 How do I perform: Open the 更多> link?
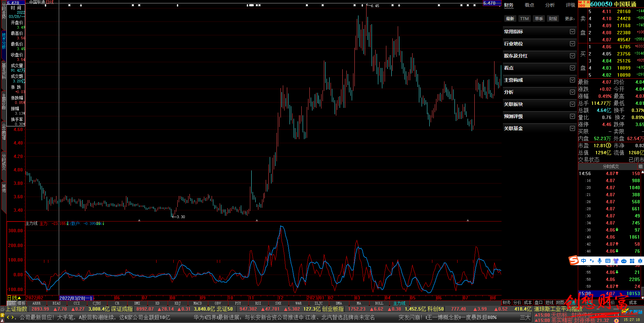pos(570,19)
